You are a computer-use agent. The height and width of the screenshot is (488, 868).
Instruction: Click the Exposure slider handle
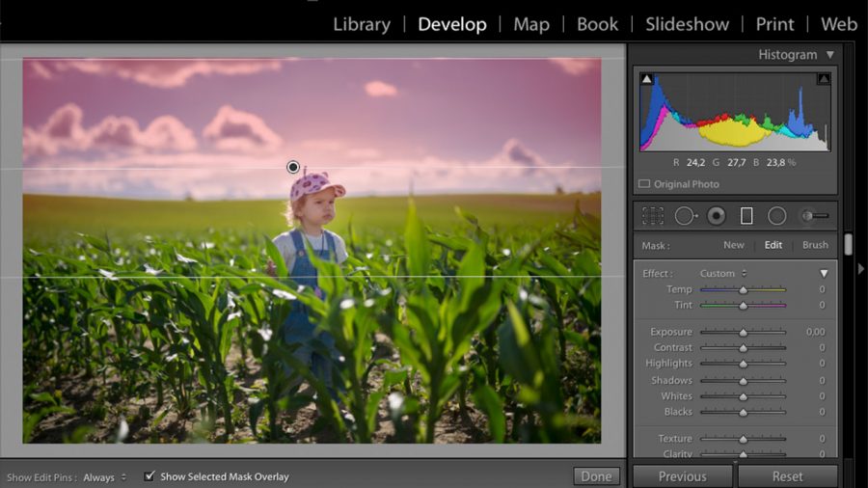tap(743, 332)
